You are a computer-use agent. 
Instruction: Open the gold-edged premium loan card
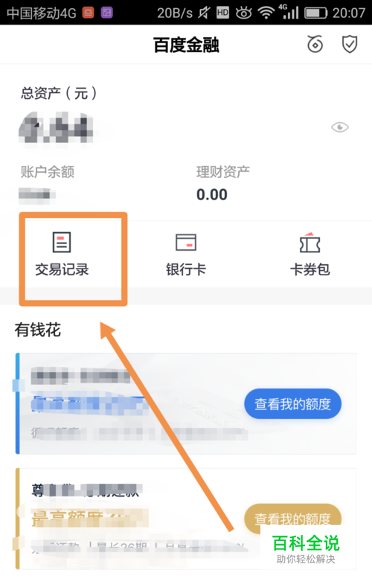[186, 518]
